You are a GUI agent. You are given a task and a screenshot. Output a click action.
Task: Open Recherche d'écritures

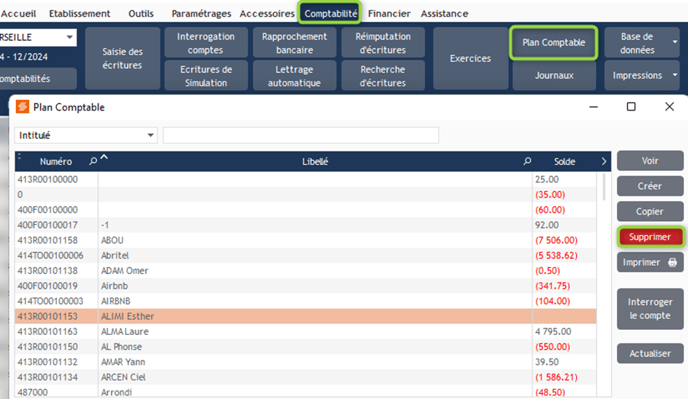click(x=383, y=75)
